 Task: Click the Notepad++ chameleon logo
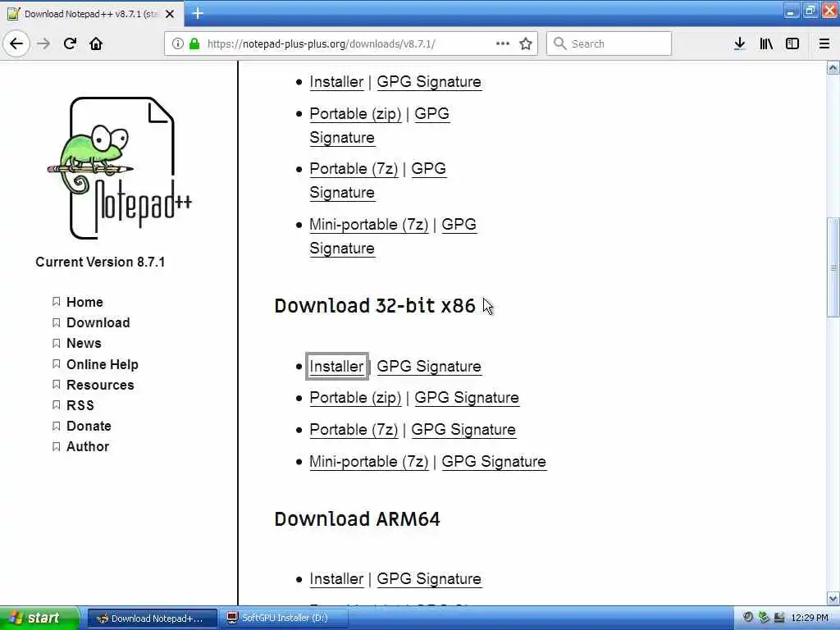[x=121, y=167]
